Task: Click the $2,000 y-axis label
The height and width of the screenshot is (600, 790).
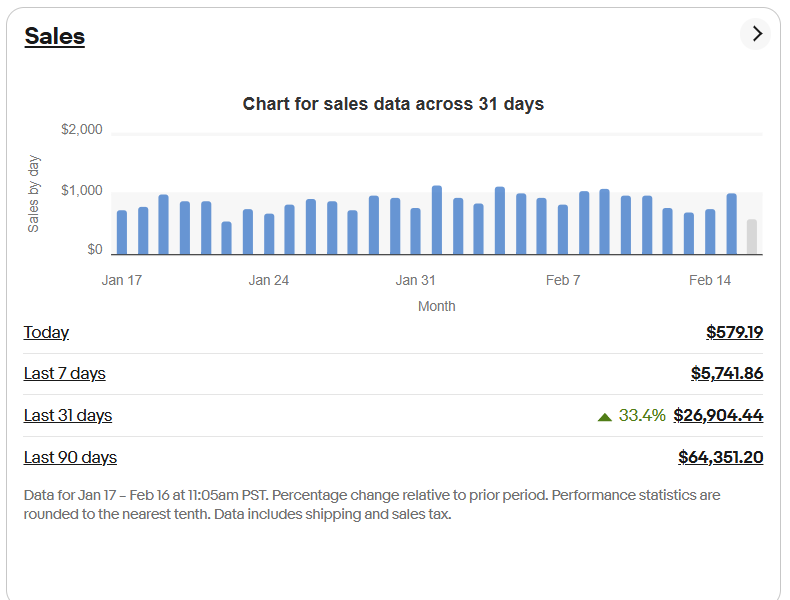Action: coord(82,129)
